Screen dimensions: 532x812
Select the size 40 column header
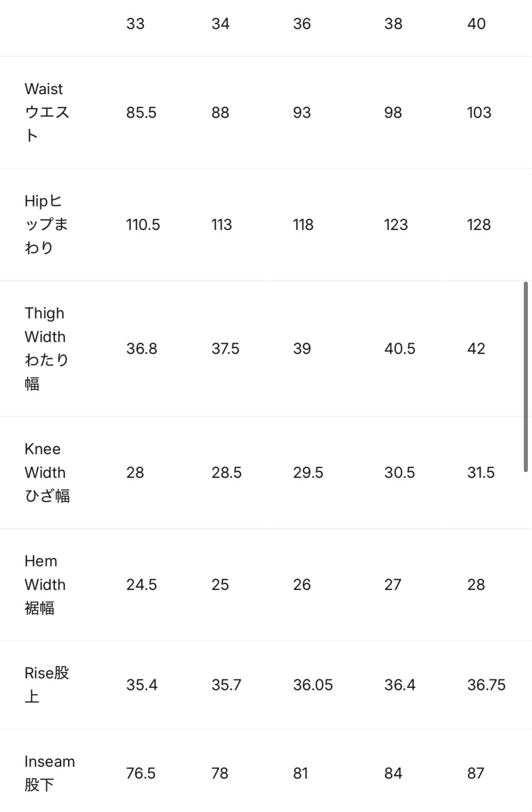476,24
